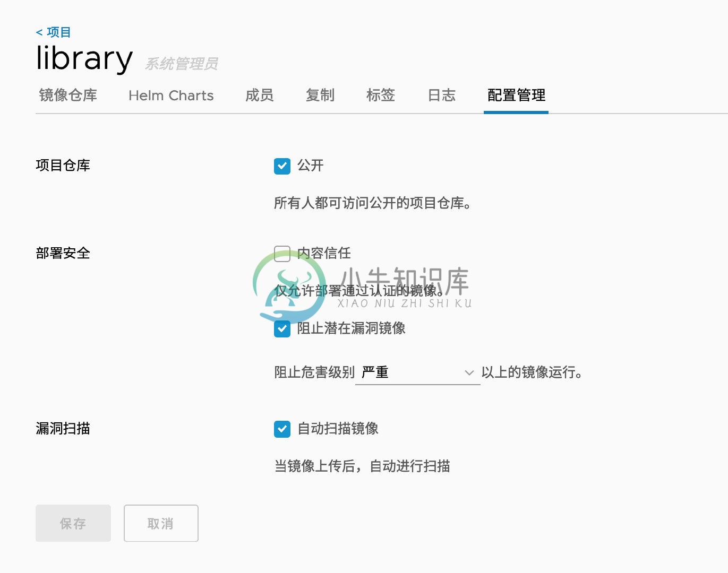The image size is (728, 573).
Task: Switch to the 成员 tab
Action: [260, 95]
